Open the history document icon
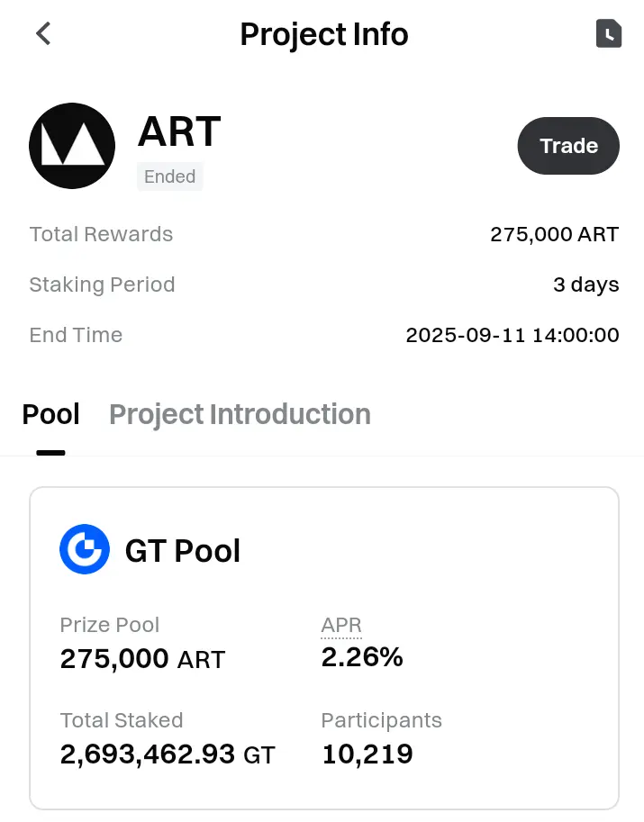Image resolution: width=644 pixels, height=822 pixels. tap(608, 33)
